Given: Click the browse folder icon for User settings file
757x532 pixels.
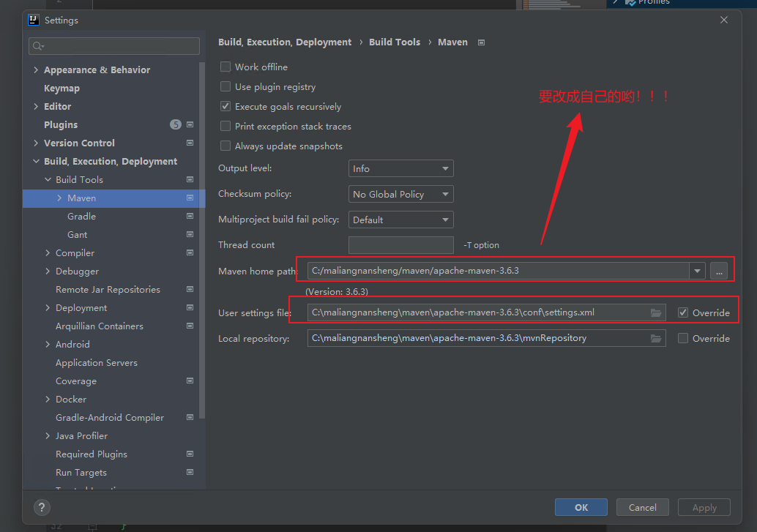Looking at the screenshot, I should tap(656, 312).
